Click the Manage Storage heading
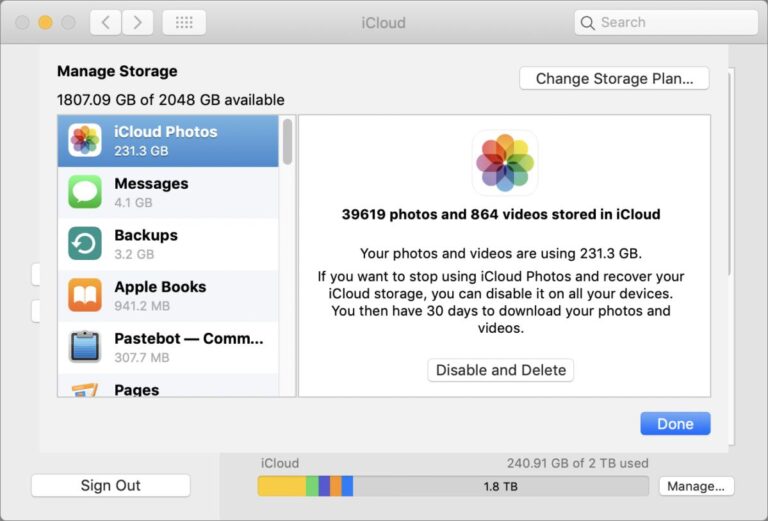Screen dimensions: 768x521 tap(117, 71)
